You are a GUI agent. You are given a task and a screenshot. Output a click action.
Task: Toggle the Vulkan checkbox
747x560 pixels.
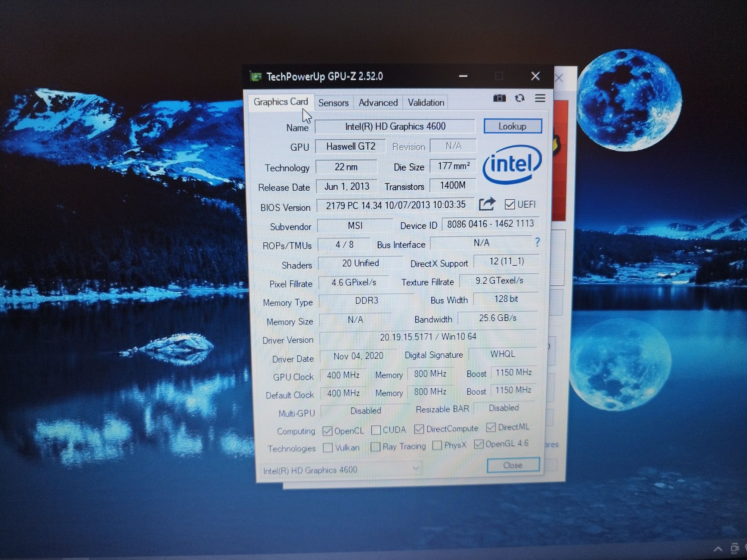(328, 447)
